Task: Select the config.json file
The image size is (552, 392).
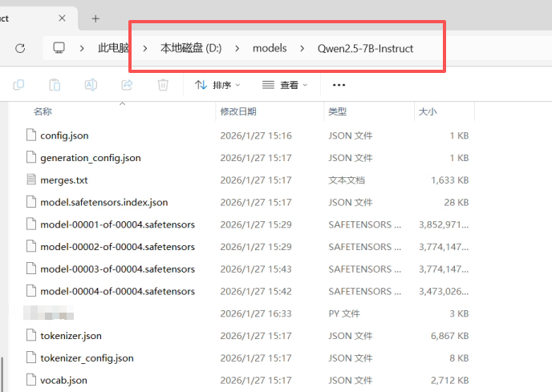Action: (x=64, y=135)
